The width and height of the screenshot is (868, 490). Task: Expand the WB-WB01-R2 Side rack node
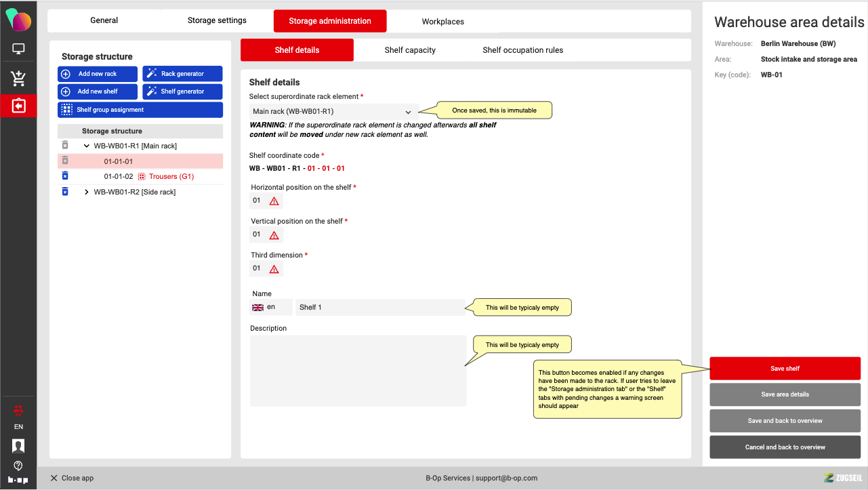point(86,192)
